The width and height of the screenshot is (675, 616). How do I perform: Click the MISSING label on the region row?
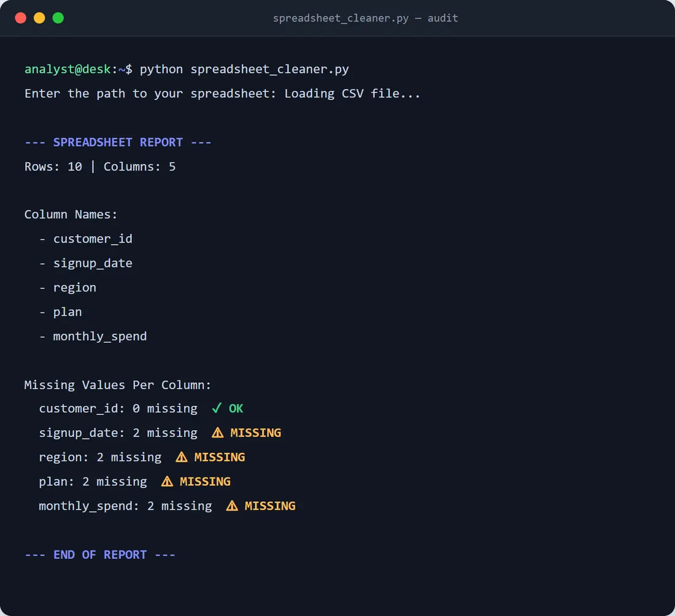(x=220, y=457)
